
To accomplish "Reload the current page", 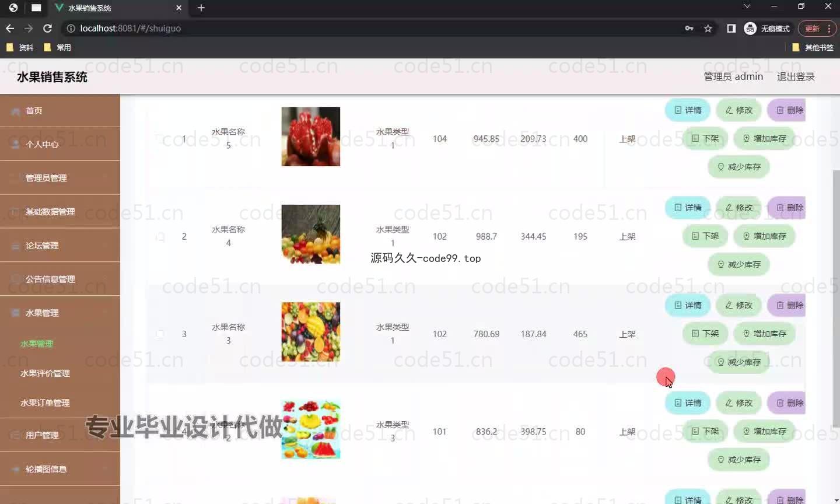I will [x=48, y=28].
